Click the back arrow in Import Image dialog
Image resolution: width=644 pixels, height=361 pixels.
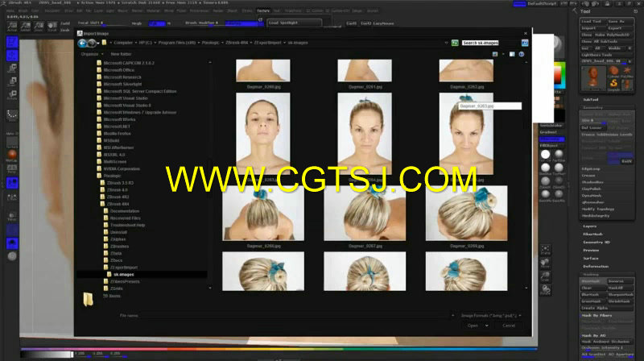click(82, 43)
